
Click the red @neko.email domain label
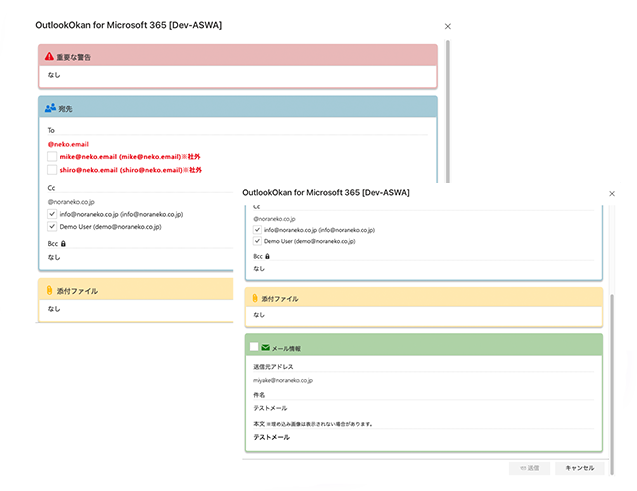[68, 144]
